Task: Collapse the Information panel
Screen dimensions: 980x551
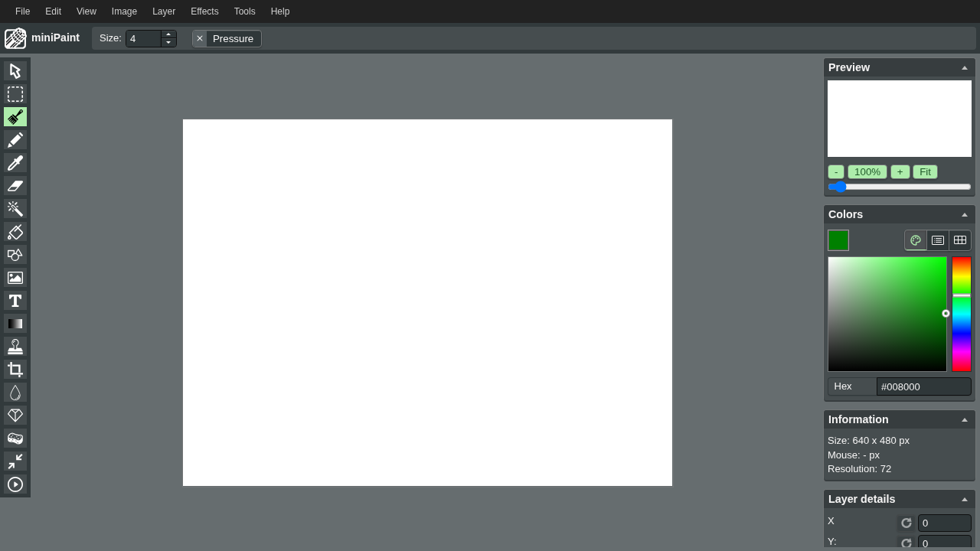Action: click(965, 420)
